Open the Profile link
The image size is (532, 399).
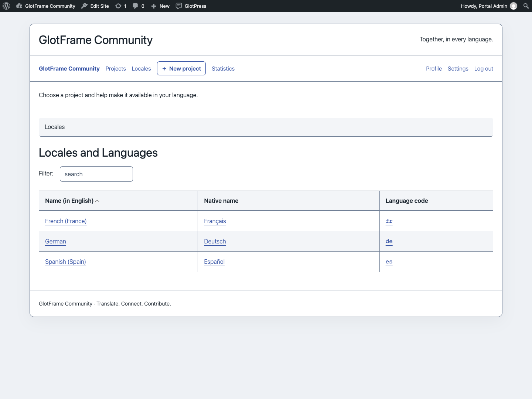pyautogui.click(x=434, y=69)
